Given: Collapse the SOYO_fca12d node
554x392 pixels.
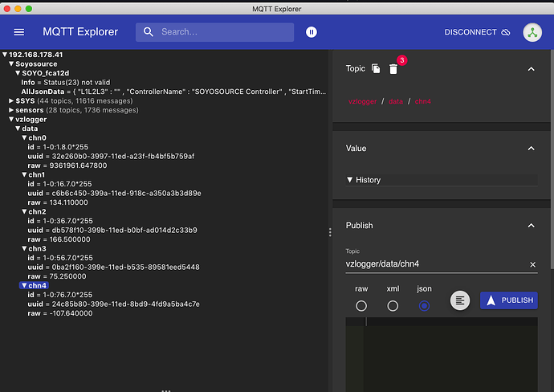Looking at the screenshot, I should pyautogui.click(x=18, y=73).
